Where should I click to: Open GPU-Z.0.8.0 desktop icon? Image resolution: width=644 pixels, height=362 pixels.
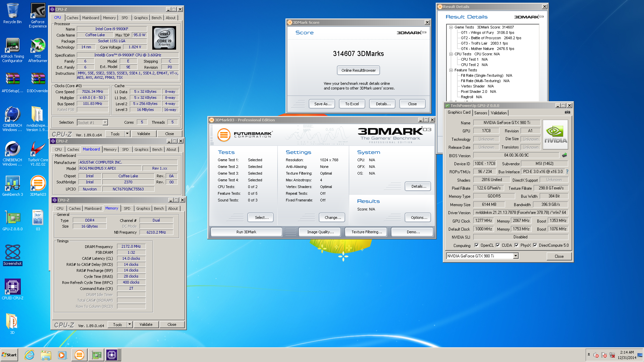tap(12, 220)
